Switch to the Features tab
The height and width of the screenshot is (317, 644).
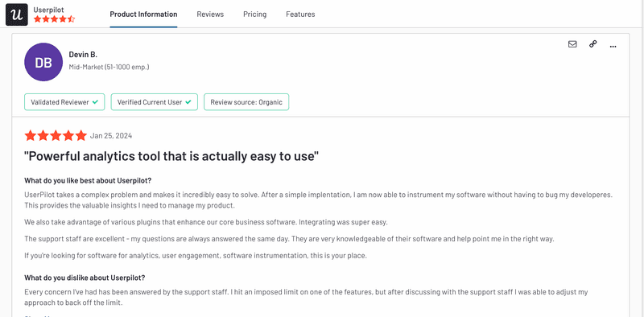pyautogui.click(x=300, y=14)
